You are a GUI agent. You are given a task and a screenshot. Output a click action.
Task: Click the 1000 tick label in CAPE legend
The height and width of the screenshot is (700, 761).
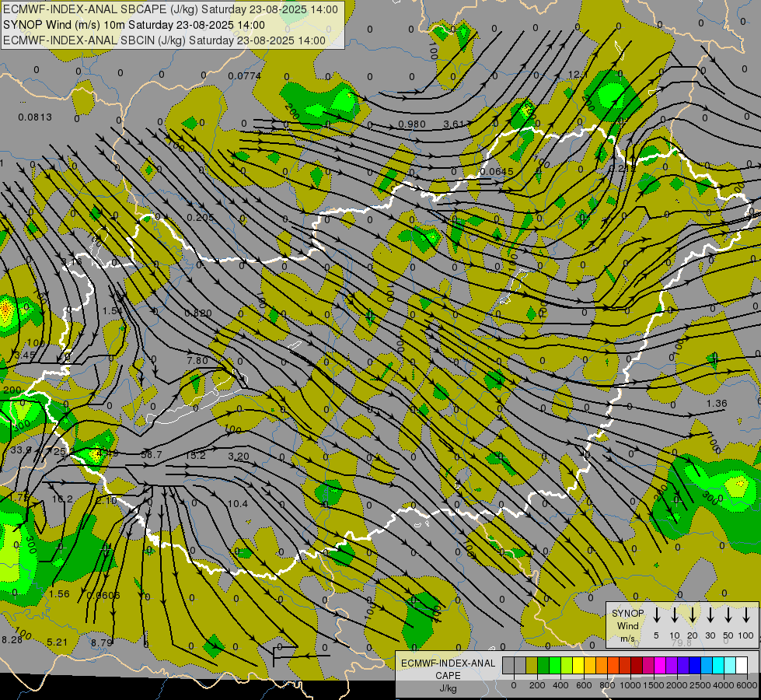point(630,685)
